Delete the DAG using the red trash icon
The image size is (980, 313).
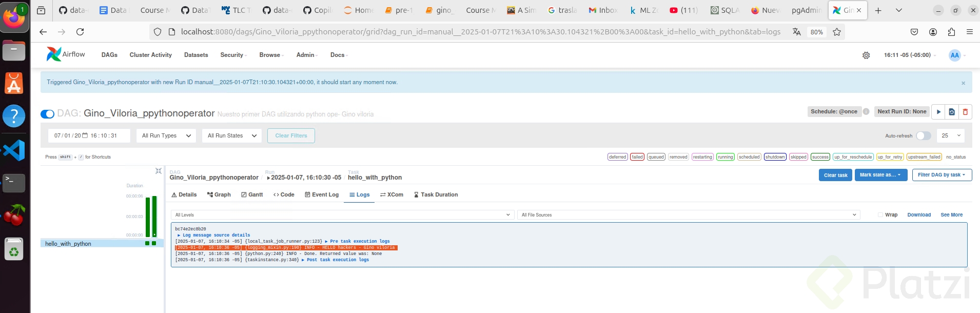pyautogui.click(x=965, y=112)
